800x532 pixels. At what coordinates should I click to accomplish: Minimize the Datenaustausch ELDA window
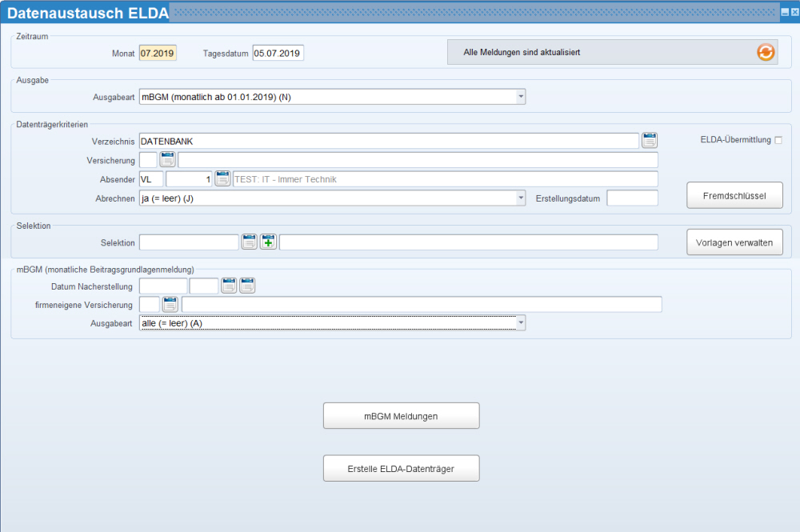click(785, 12)
